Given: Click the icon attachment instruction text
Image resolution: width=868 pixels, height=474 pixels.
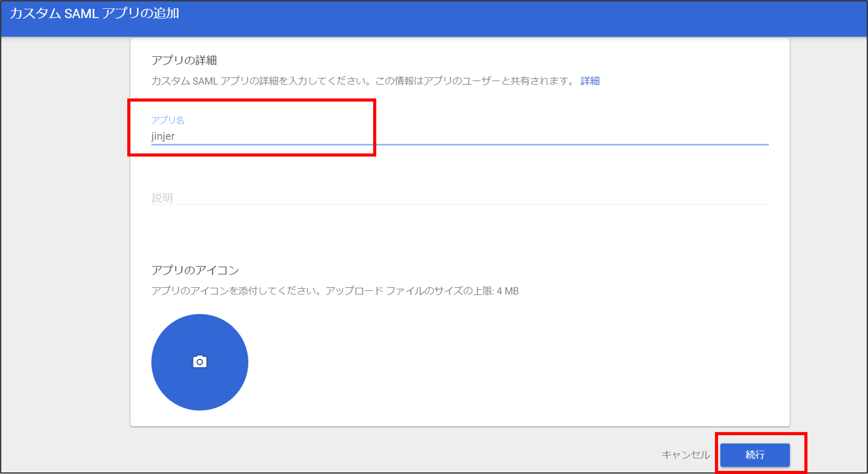Looking at the screenshot, I should tap(236, 291).
